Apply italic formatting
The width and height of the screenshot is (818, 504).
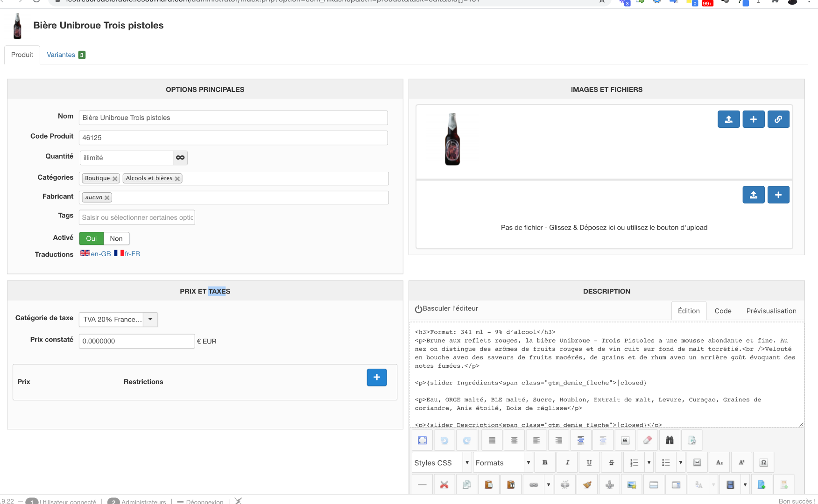click(567, 462)
